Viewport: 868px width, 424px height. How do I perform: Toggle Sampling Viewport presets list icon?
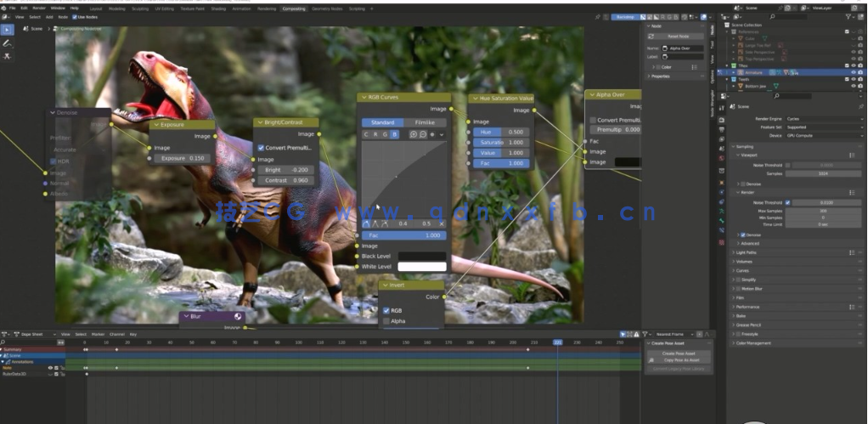pos(852,155)
